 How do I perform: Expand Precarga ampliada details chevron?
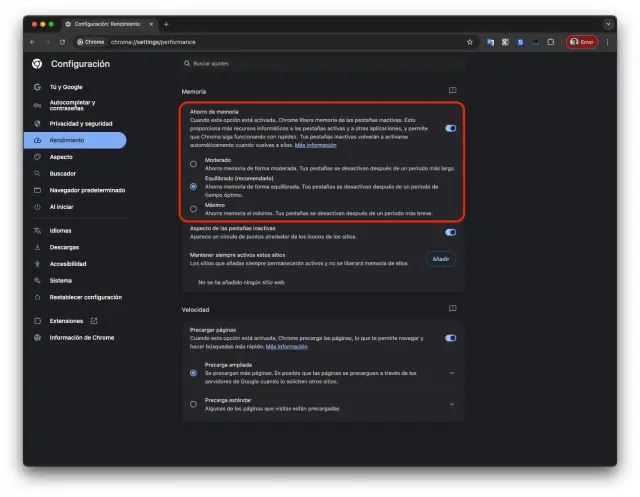coord(451,373)
